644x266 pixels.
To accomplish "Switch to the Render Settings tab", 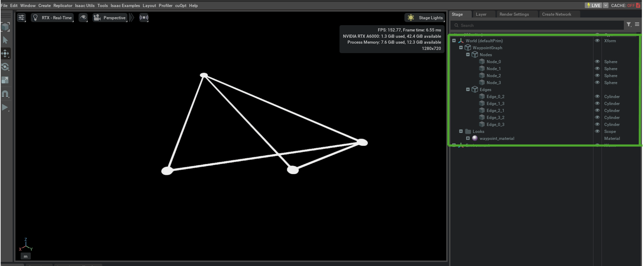I will click(514, 14).
